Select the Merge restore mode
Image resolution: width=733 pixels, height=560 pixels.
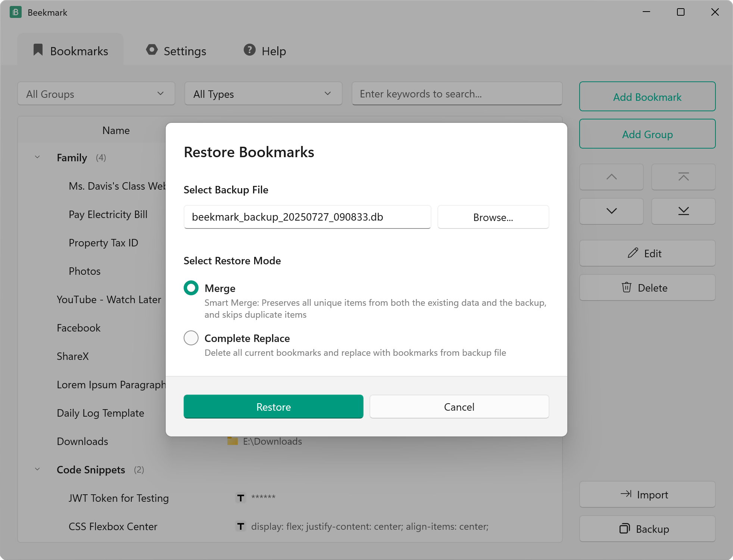[x=191, y=288]
